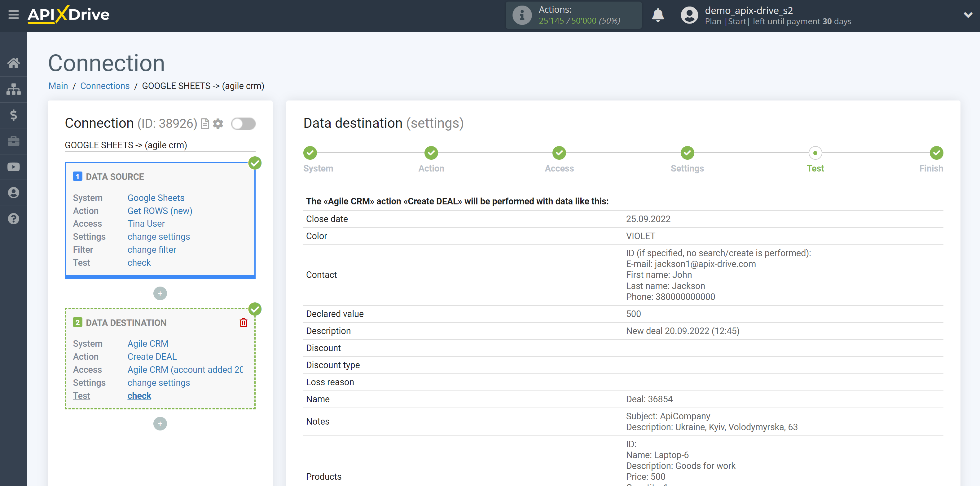The height and width of the screenshot is (486, 980).
Task: Click change filter link
Action: pos(152,249)
